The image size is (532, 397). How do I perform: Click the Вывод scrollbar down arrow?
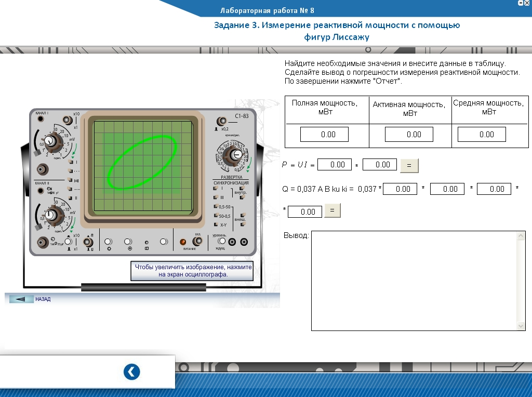(521, 326)
